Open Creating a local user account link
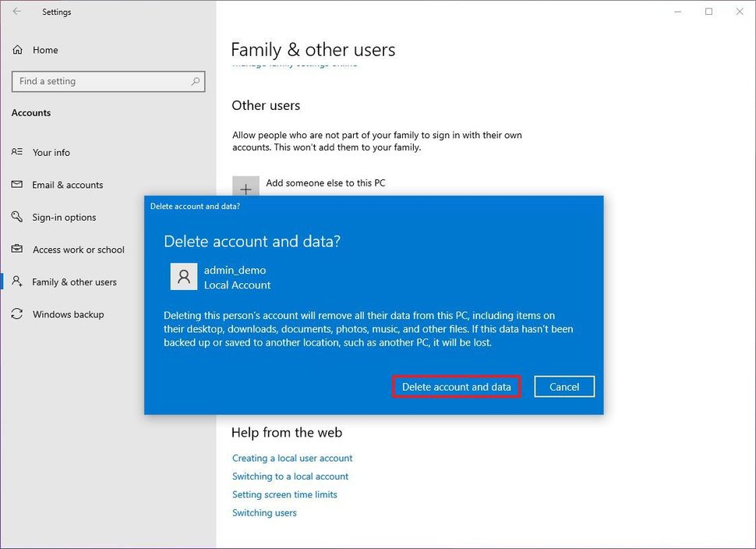 click(x=292, y=459)
